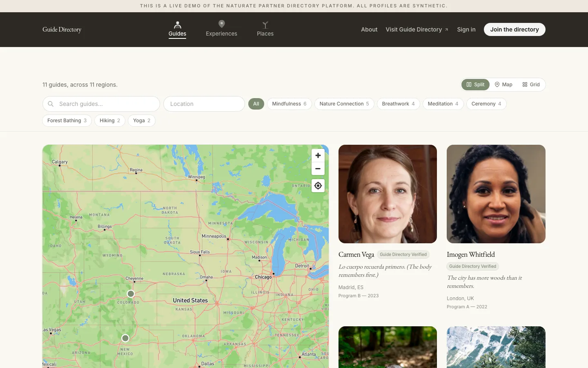Screen dimensions: 588x368
Task: Zoom out on the map
Action: tap(318, 168)
